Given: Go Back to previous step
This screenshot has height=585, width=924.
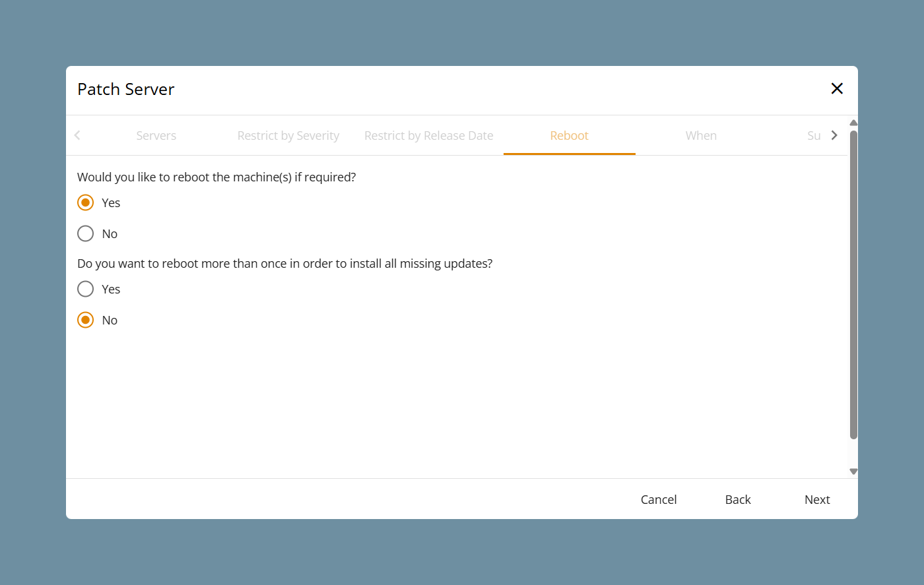Looking at the screenshot, I should tap(738, 499).
